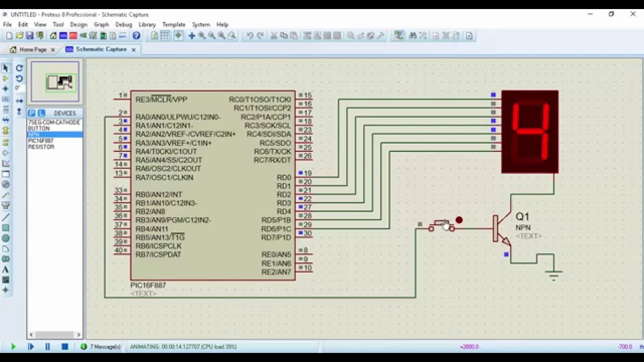Close the Home Page tab
This screenshot has height=362, width=644.
(52, 50)
